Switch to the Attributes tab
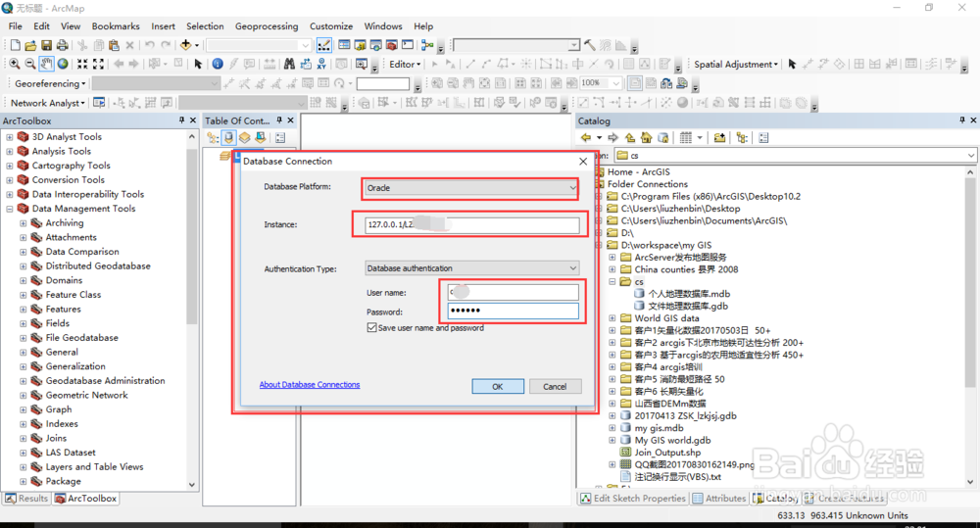The height and width of the screenshot is (528, 980). tap(718, 498)
